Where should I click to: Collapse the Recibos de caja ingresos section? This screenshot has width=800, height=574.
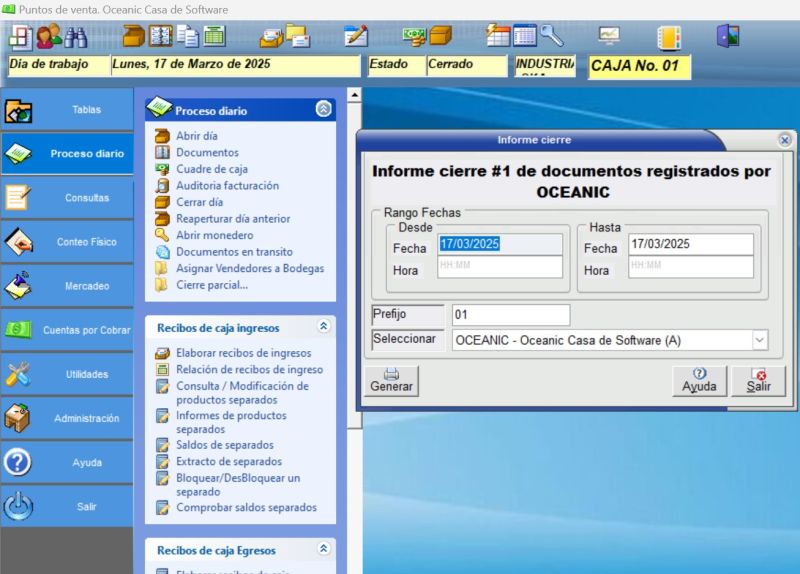323,326
